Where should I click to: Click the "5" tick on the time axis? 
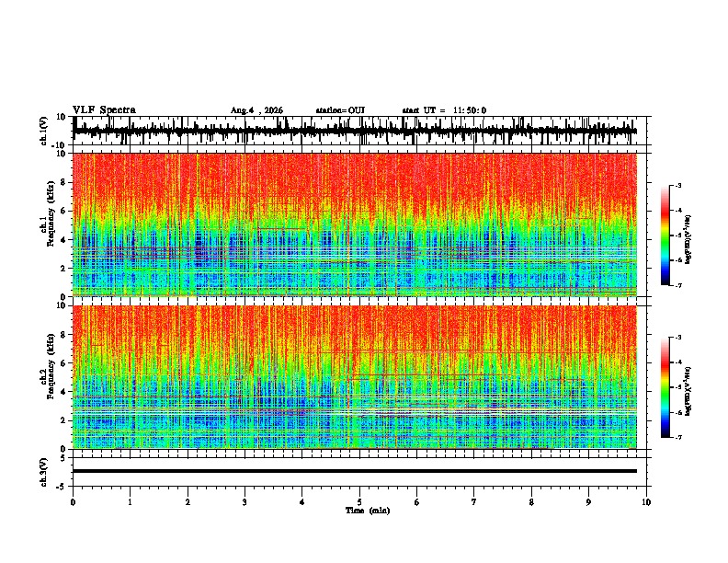(359, 502)
